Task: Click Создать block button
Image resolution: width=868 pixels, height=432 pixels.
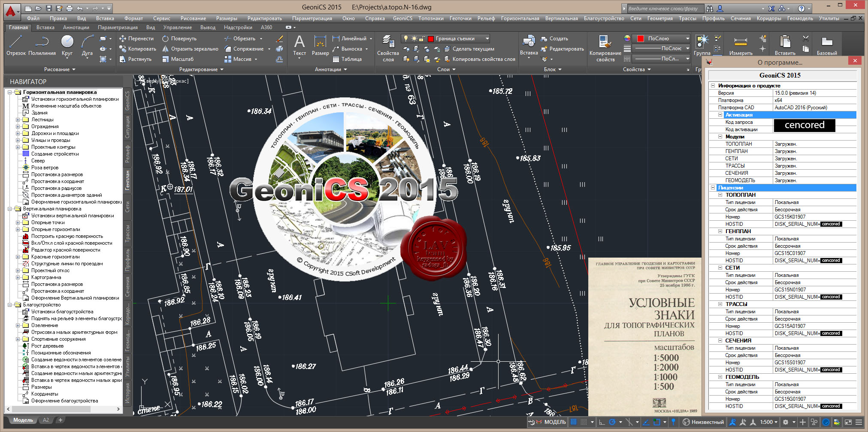Action: coord(554,39)
